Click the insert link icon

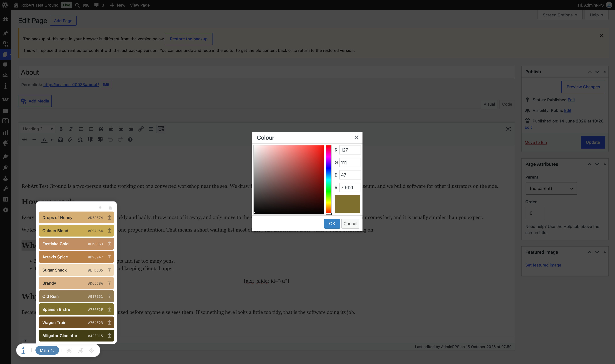141,129
